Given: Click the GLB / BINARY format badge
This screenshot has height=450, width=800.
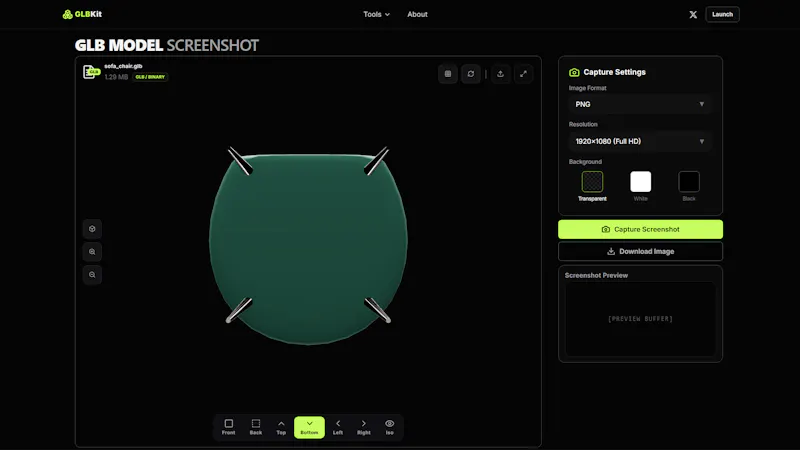Looking at the screenshot, I should (150, 77).
